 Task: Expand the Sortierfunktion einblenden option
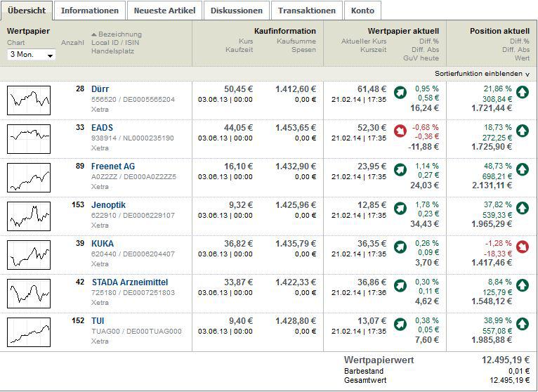pos(482,74)
